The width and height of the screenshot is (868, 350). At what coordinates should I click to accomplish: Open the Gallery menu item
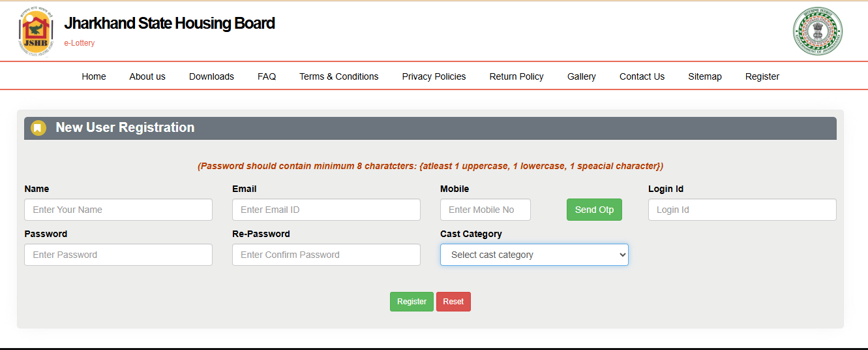[x=581, y=76]
